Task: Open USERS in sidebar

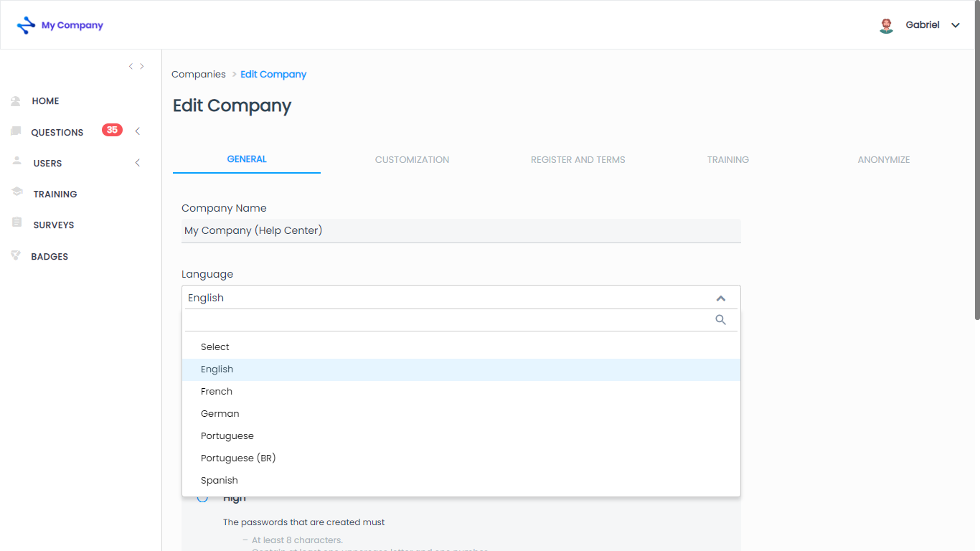Action: click(x=47, y=164)
